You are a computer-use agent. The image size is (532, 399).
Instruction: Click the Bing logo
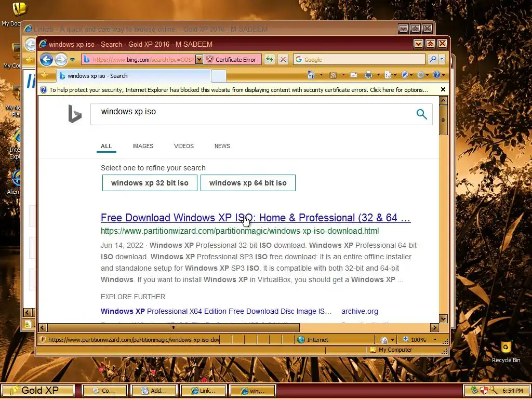pos(75,114)
